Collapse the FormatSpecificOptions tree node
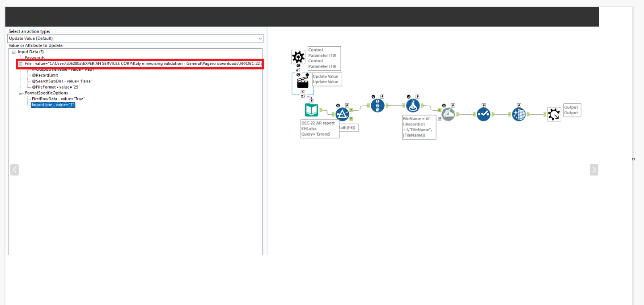This screenshot has height=305, width=644. pos(21,93)
